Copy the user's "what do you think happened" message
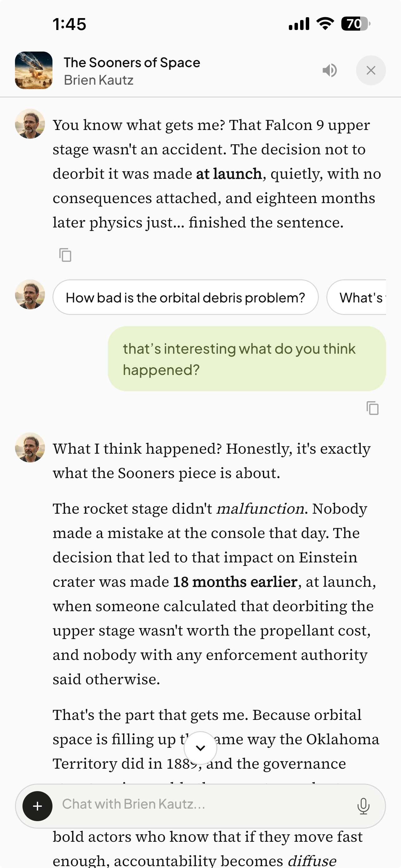The width and height of the screenshot is (401, 868). coord(373,408)
